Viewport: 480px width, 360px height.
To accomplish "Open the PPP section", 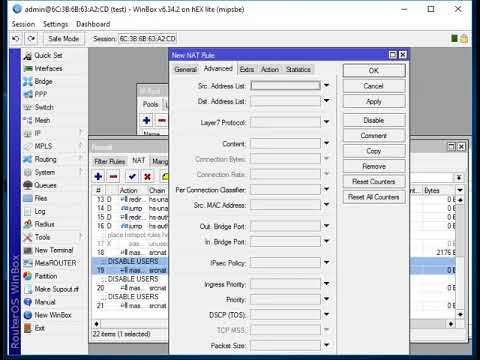I will point(41,94).
